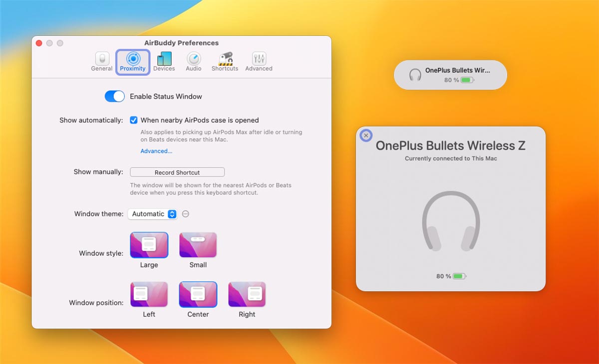The image size is (599, 364).
Task: Click the OnePlus Bullets Wir... title in pill
Action: 458,70
